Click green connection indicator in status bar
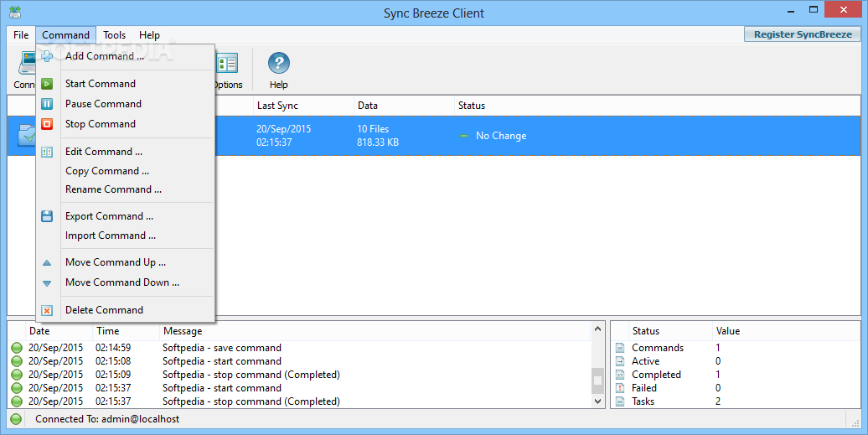 [16, 419]
